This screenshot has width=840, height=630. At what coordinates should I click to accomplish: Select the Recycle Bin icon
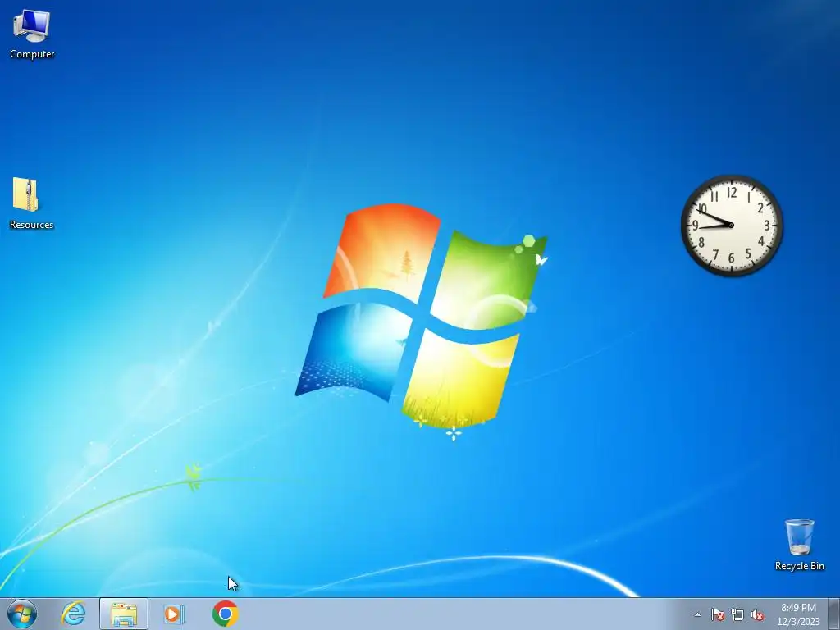(x=799, y=544)
